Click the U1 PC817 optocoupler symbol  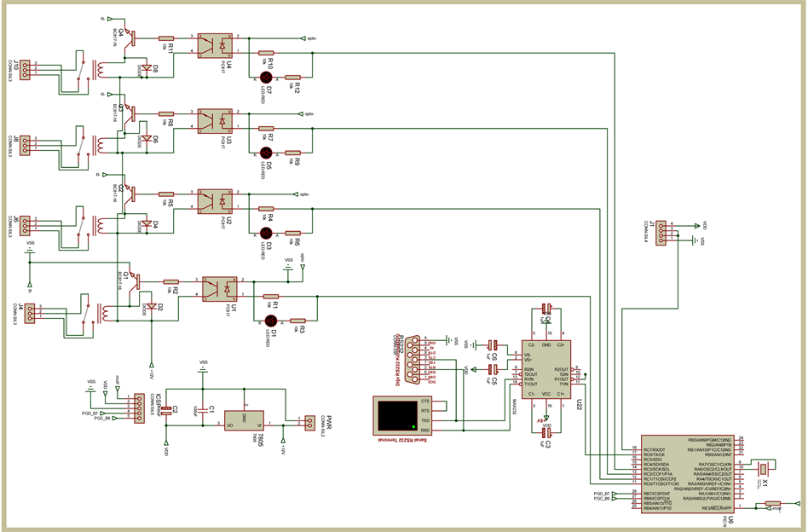pyautogui.click(x=220, y=288)
